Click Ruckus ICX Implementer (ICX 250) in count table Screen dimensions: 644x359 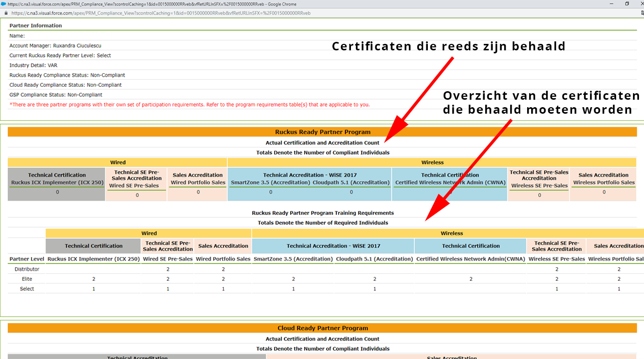tap(57, 182)
